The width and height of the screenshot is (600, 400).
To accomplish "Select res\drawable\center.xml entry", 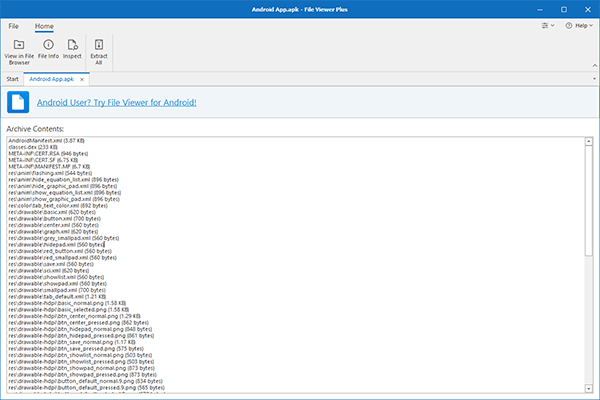I will (54, 225).
